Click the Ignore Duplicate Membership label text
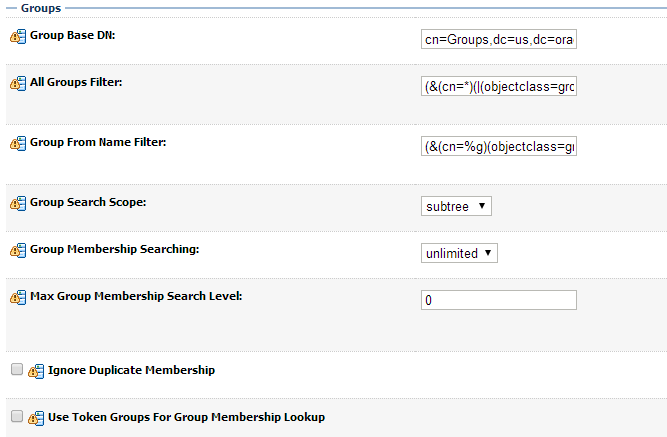The width and height of the screenshot is (667, 437). point(130,371)
